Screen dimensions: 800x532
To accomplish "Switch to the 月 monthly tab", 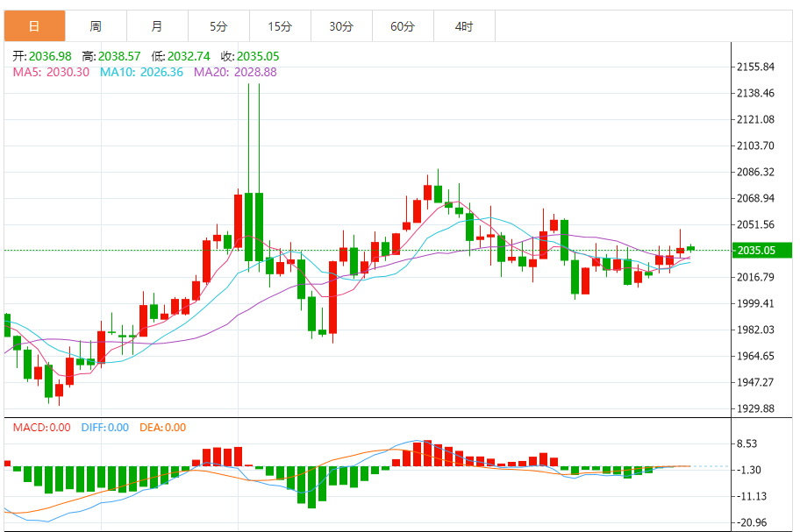I will [157, 26].
